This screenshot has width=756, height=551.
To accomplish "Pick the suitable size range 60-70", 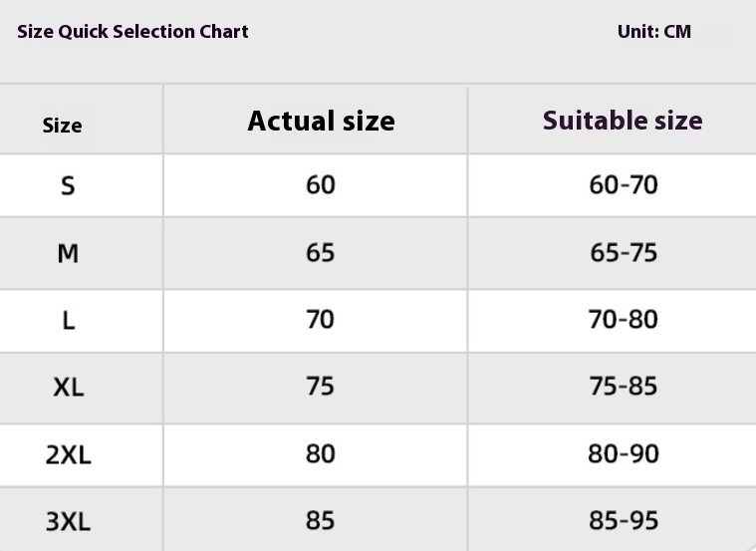I will coord(624,185).
